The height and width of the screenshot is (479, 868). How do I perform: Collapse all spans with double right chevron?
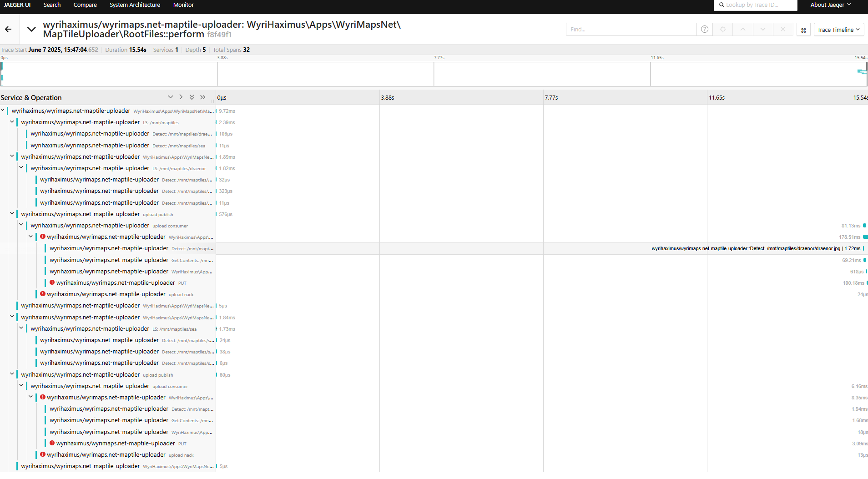[203, 97]
